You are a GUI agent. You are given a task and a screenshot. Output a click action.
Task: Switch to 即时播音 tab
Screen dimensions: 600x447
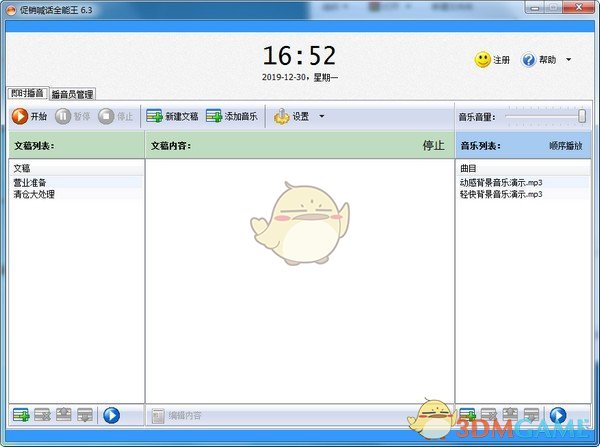tap(27, 93)
